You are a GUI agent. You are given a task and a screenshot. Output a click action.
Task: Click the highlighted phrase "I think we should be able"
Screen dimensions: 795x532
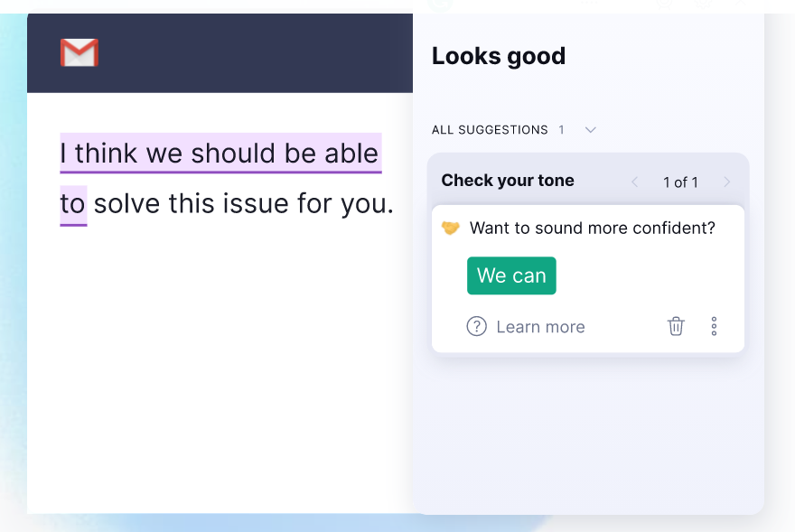[x=220, y=154]
